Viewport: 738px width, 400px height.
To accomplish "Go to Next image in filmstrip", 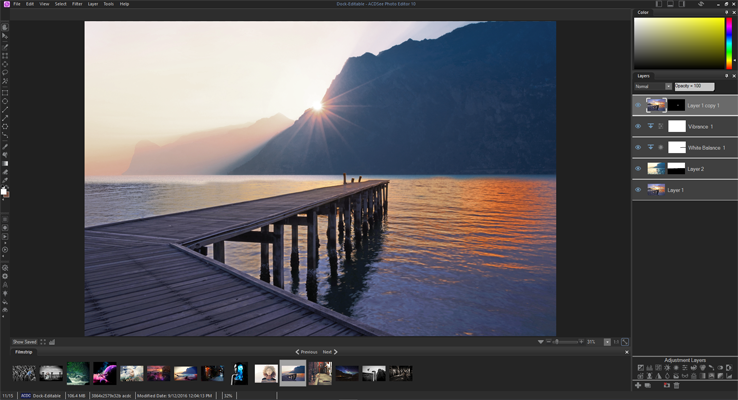I will pyautogui.click(x=330, y=352).
